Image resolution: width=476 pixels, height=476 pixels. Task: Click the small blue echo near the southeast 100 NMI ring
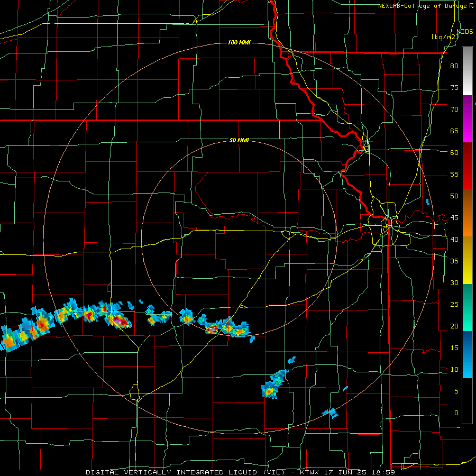[x=330, y=413]
